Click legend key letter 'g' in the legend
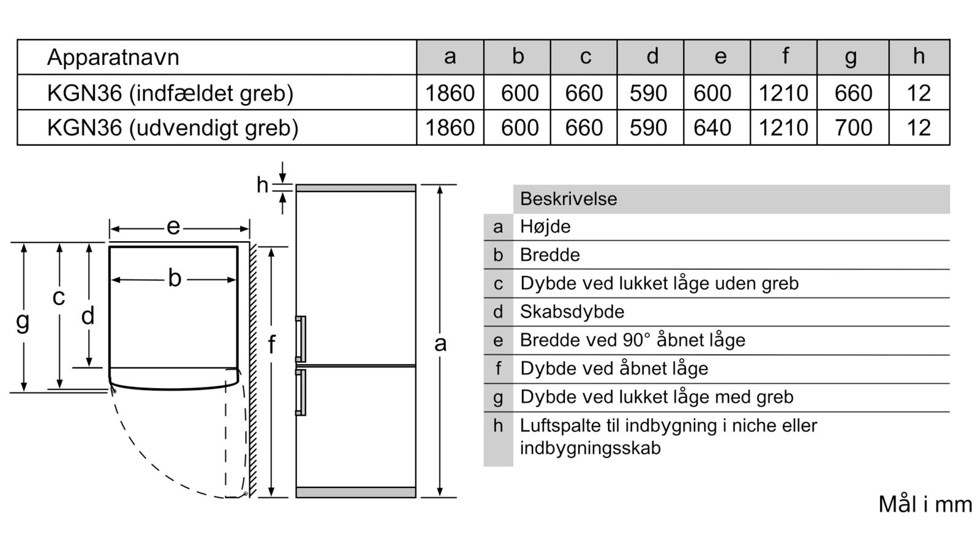This screenshot has height=551, width=980. 498,399
